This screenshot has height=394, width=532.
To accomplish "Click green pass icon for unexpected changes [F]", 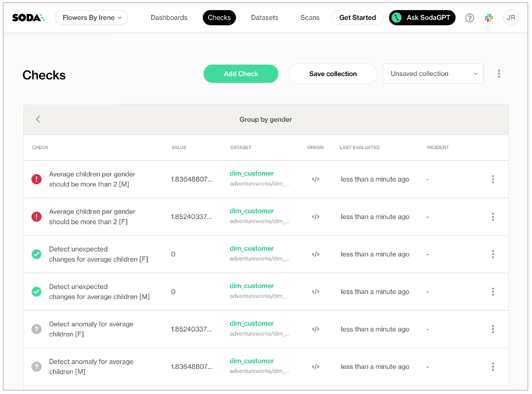I will 36,254.
